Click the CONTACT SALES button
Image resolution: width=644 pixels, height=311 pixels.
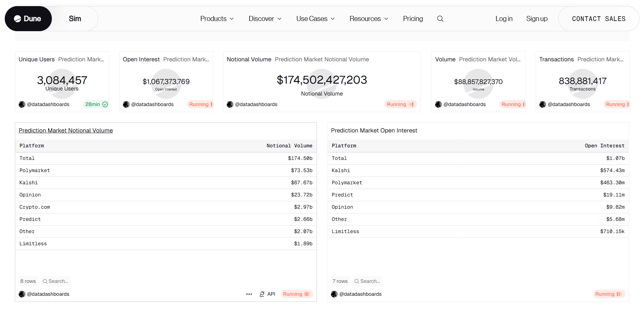[x=599, y=19]
